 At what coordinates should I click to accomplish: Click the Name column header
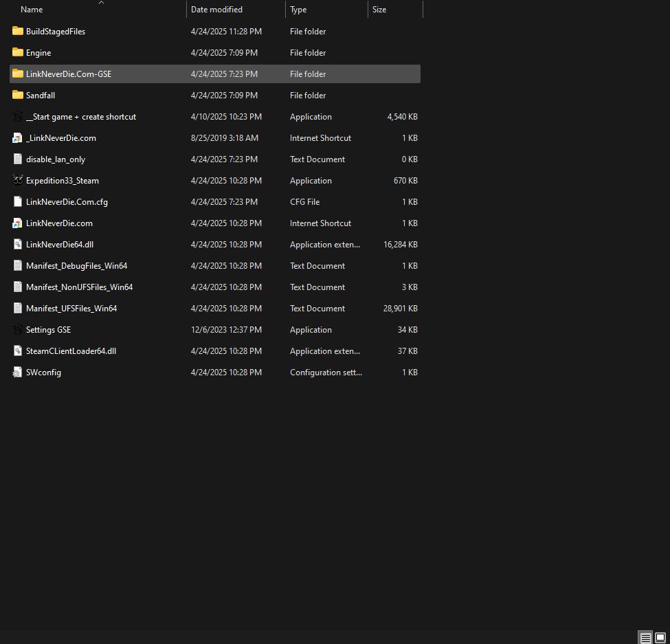[x=32, y=9]
